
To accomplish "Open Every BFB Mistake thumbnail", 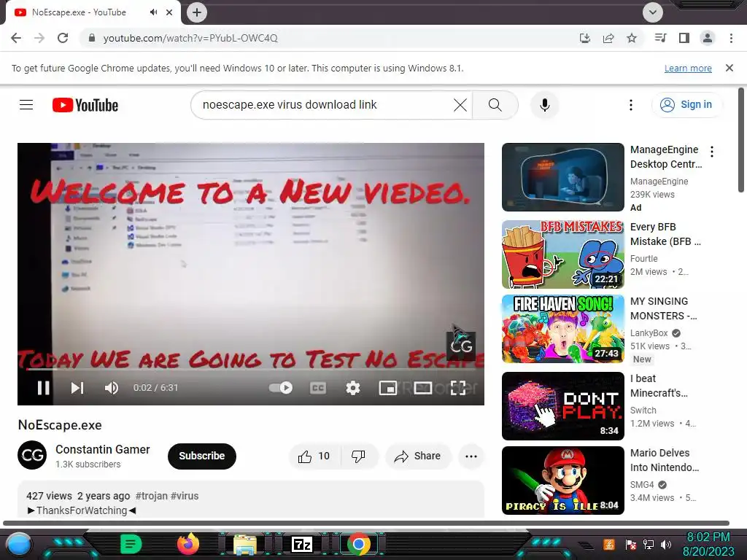I will [562, 254].
